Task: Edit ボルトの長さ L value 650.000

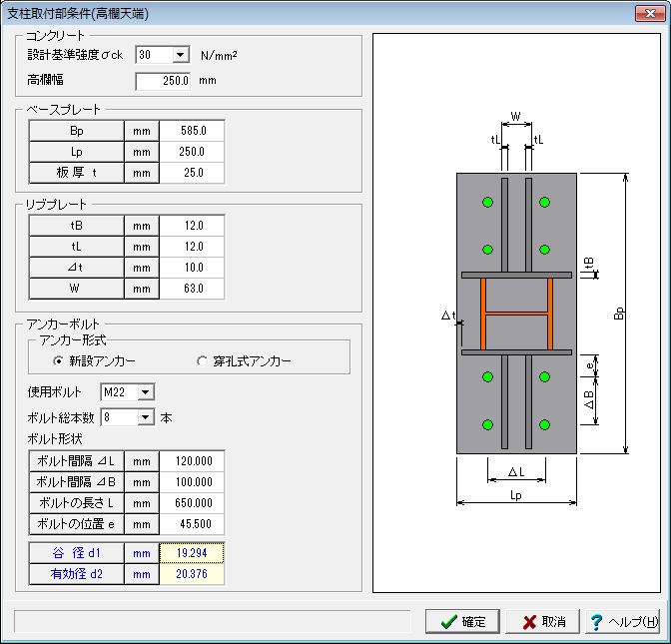Action: (192, 503)
